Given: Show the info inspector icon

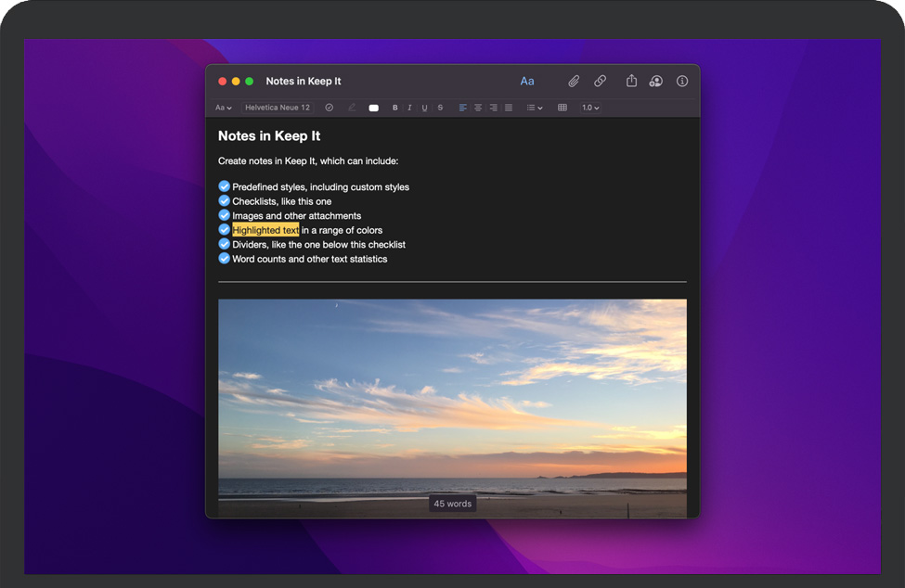Looking at the screenshot, I should tap(682, 82).
